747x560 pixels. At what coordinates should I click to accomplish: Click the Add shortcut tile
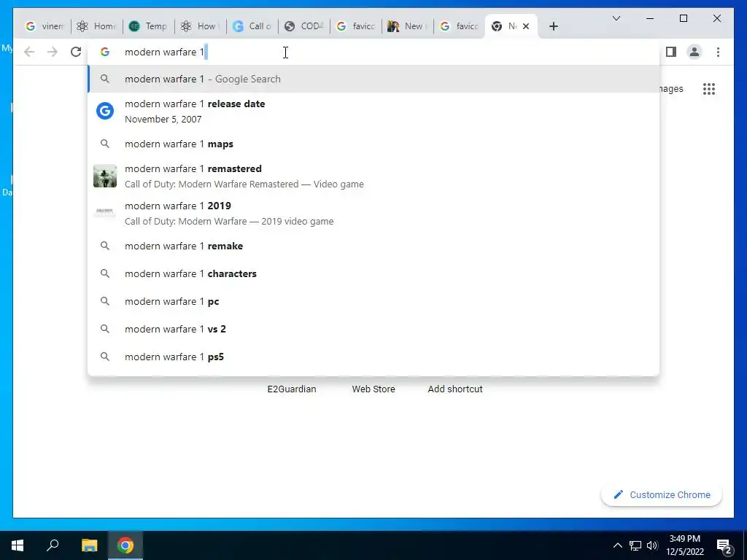click(x=455, y=389)
